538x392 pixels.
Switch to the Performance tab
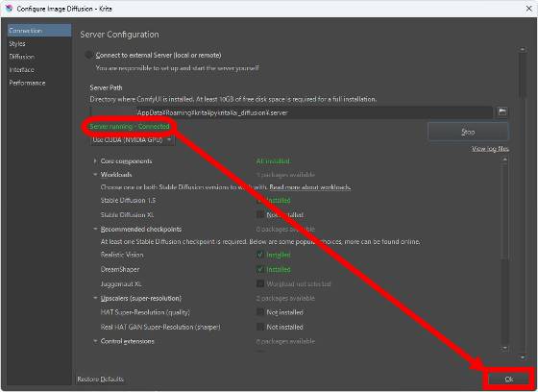point(39,83)
